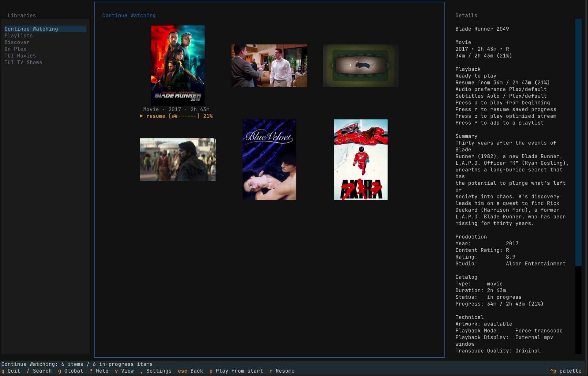
Task: Click the Details panel heading
Action: coord(466,15)
